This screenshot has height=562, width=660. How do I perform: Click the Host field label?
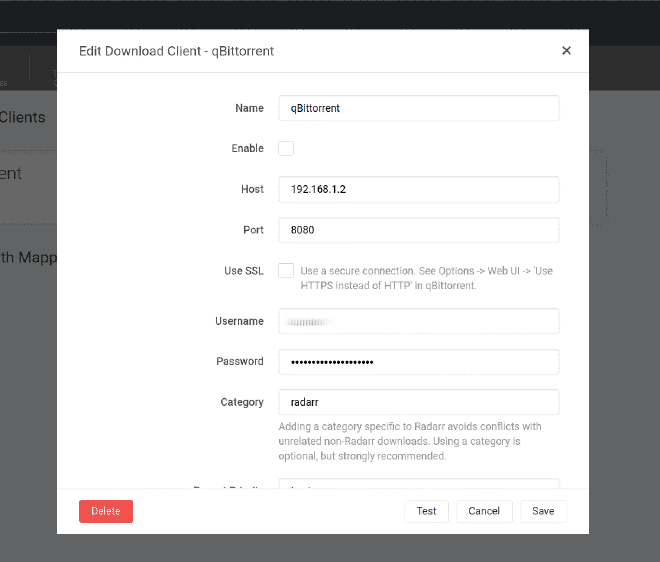(x=253, y=189)
